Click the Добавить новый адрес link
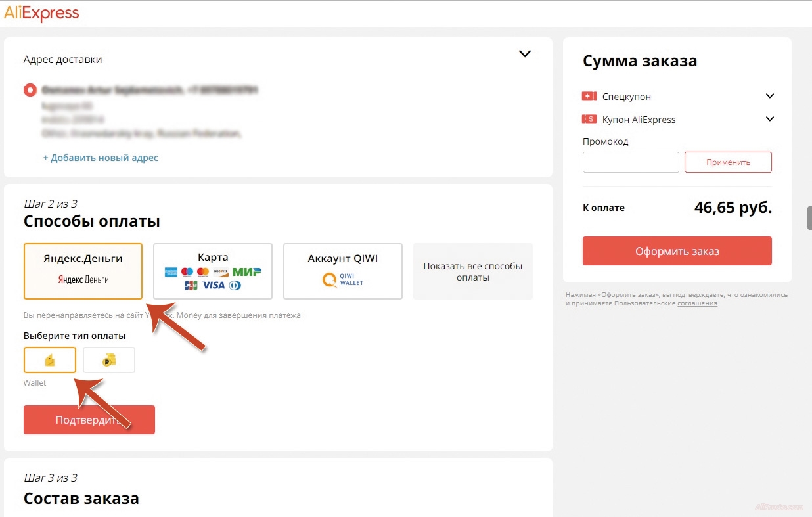The image size is (812, 517). point(101,158)
